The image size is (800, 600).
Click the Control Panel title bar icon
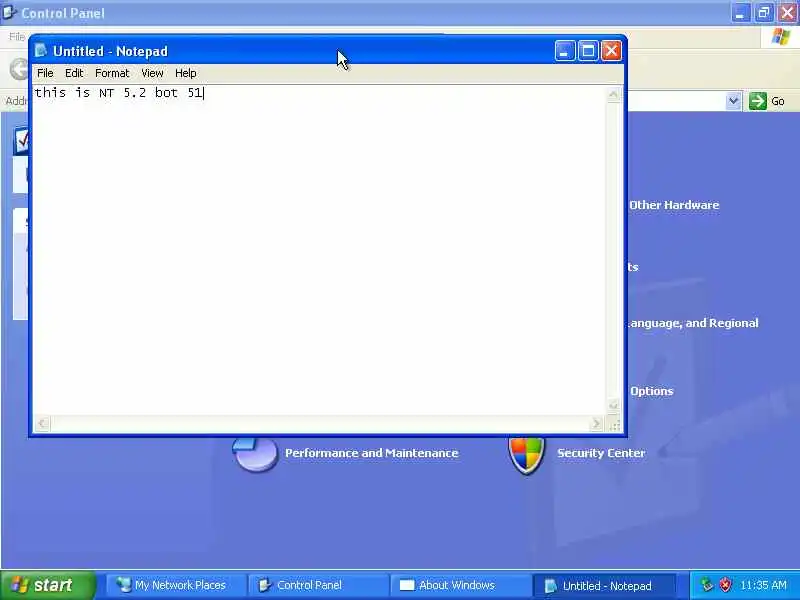pyautogui.click(x=9, y=12)
